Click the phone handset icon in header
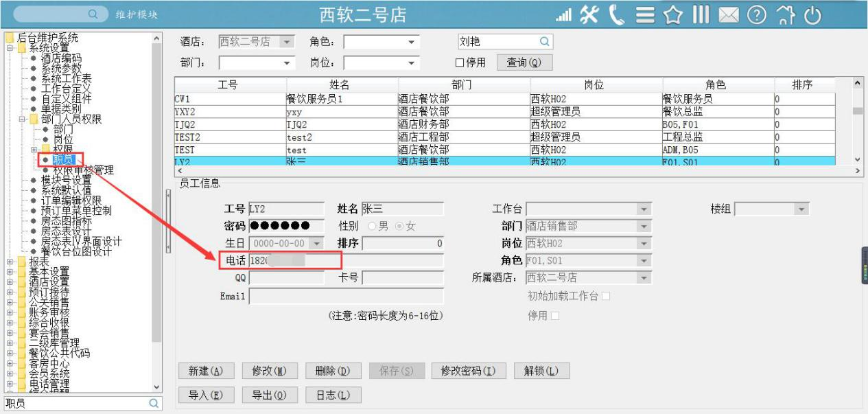Screen dimensions: 868x414 click(616, 15)
